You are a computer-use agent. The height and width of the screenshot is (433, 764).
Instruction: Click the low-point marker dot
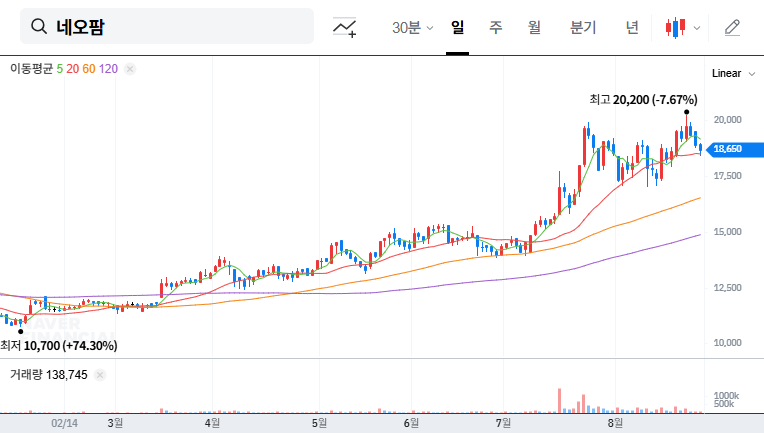(x=20, y=332)
